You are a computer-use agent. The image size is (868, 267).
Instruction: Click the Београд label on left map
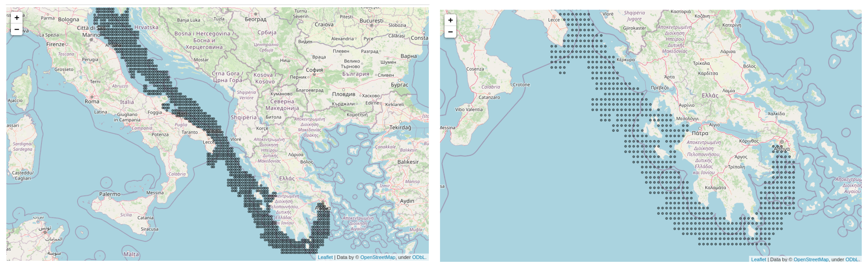click(x=255, y=19)
